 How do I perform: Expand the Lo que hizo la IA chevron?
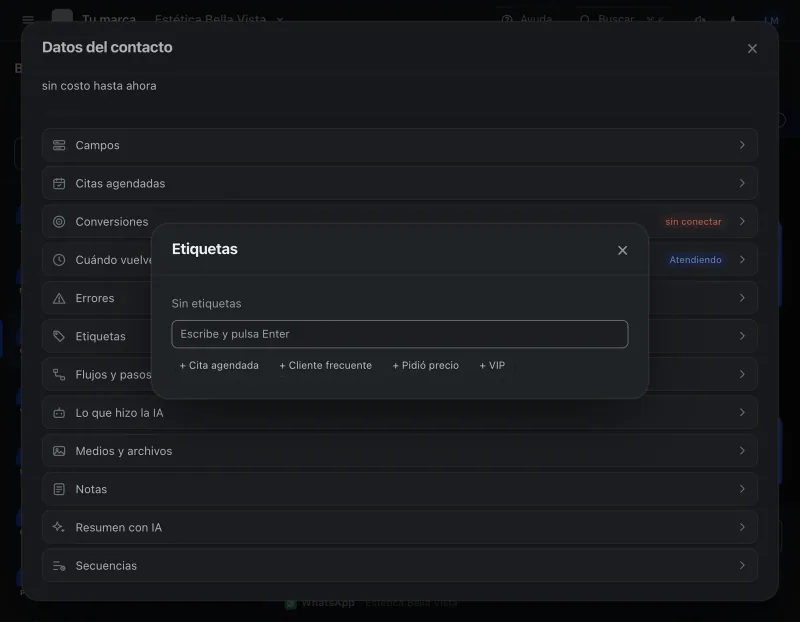(x=742, y=412)
